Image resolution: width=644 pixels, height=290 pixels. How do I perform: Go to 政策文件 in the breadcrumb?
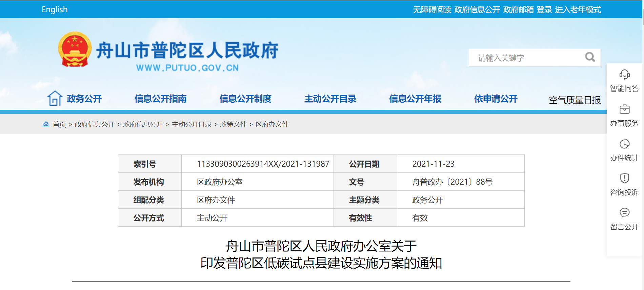click(x=233, y=124)
